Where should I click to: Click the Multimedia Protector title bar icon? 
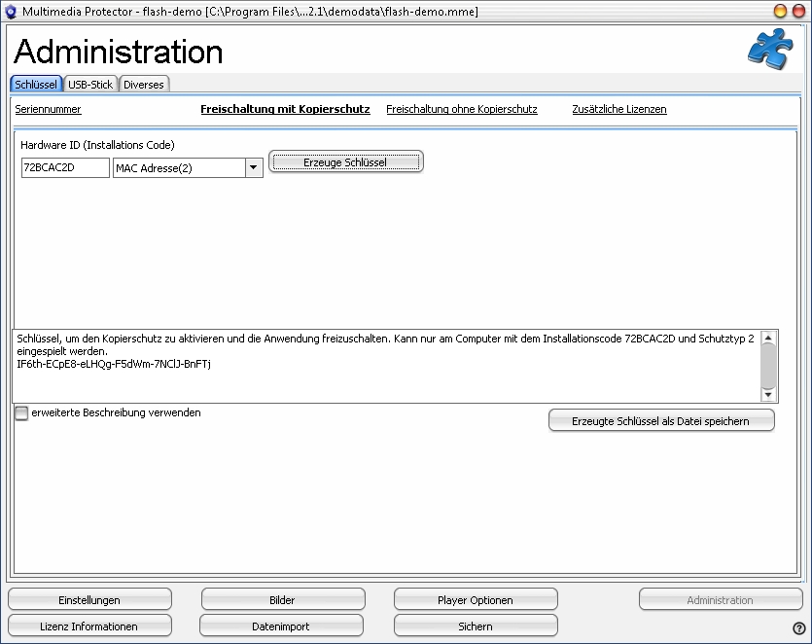click(12, 11)
